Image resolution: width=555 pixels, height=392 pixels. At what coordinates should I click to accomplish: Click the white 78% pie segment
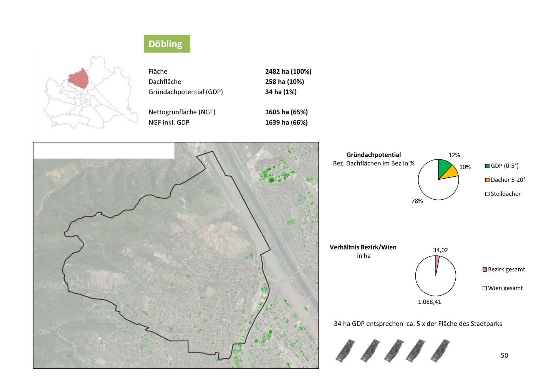pos(433,186)
